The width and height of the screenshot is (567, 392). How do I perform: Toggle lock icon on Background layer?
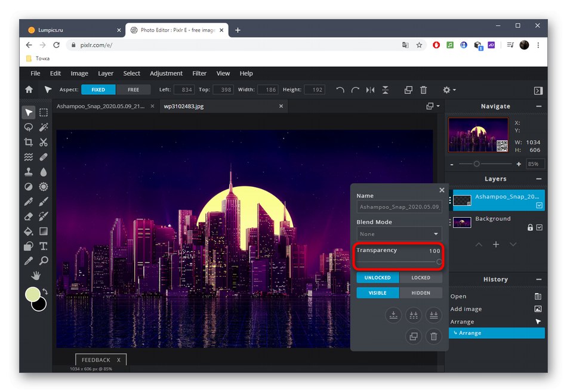click(530, 227)
